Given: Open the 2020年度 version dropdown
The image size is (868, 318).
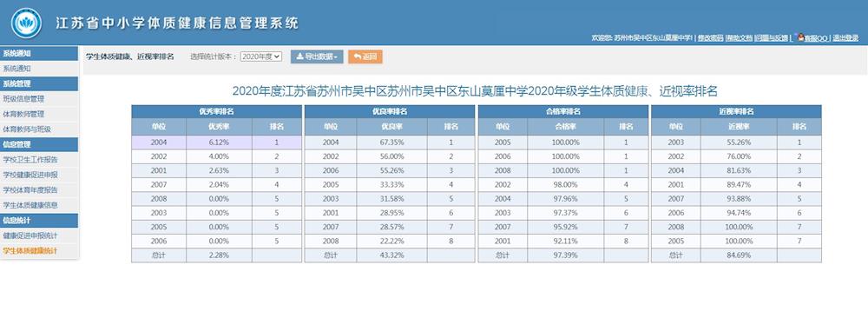Looking at the screenshot, I should click(261, 56).
